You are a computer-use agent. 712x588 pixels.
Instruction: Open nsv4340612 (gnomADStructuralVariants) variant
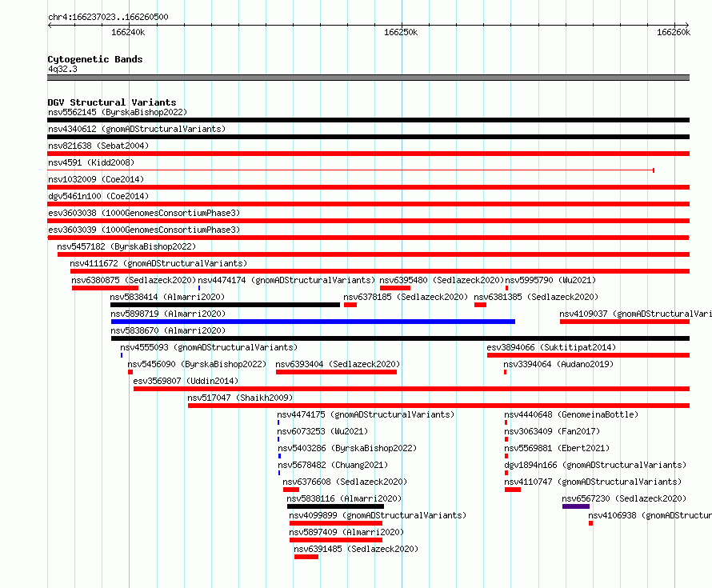[137, 129]
